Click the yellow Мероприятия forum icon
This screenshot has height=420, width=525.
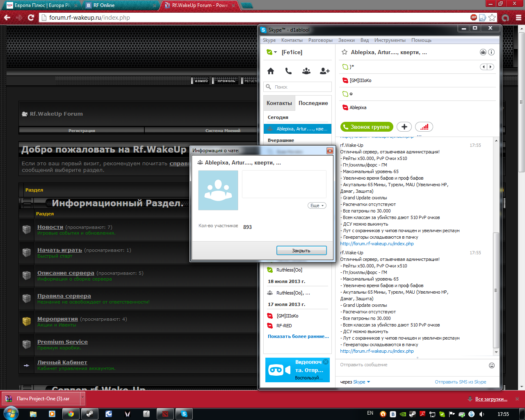[x=27, y=322]
